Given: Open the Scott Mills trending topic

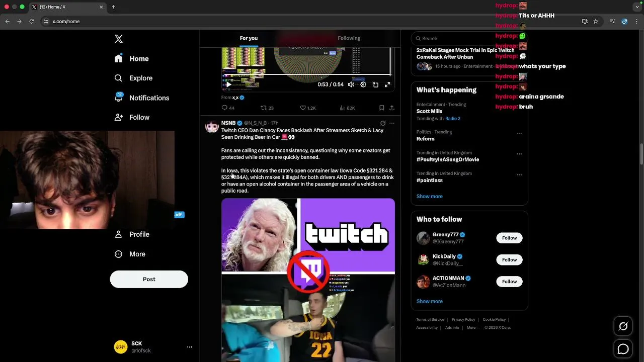Looking at the screenshot, I should [429, 112].
